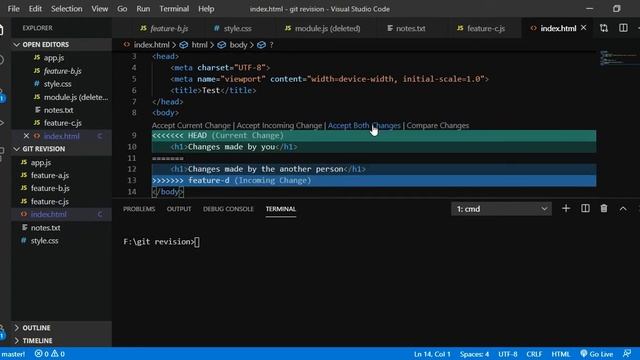Viewport: 640px width, 360px height.
Task: Open the Terminal menu
Action: (x=174, y=9)
